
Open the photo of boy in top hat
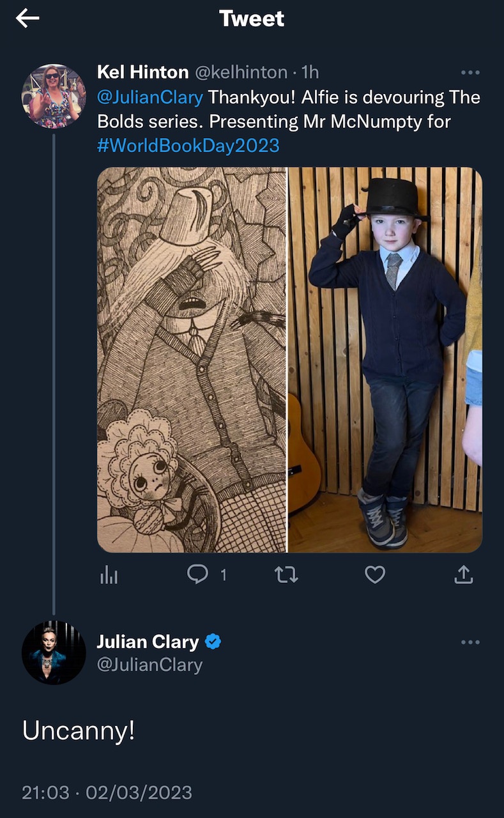pos(385,360)
